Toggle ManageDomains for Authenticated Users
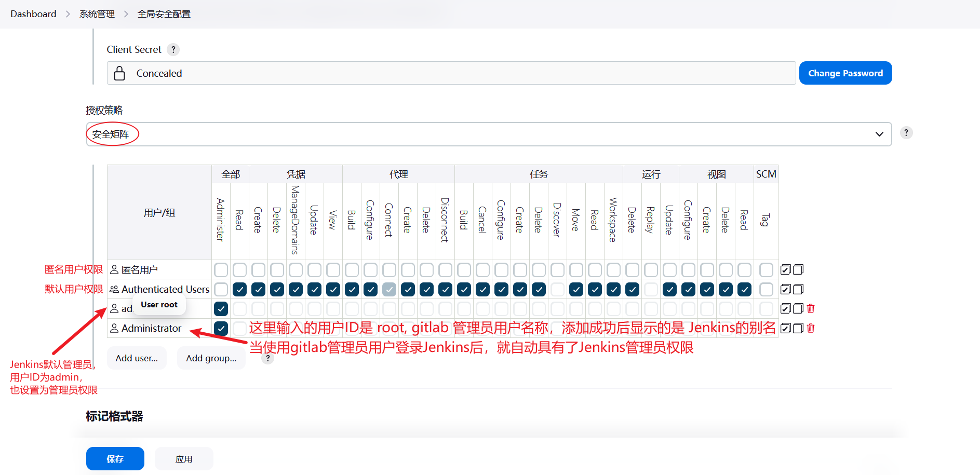This screenshot has width=980, height=475. [x=296, y=289]
